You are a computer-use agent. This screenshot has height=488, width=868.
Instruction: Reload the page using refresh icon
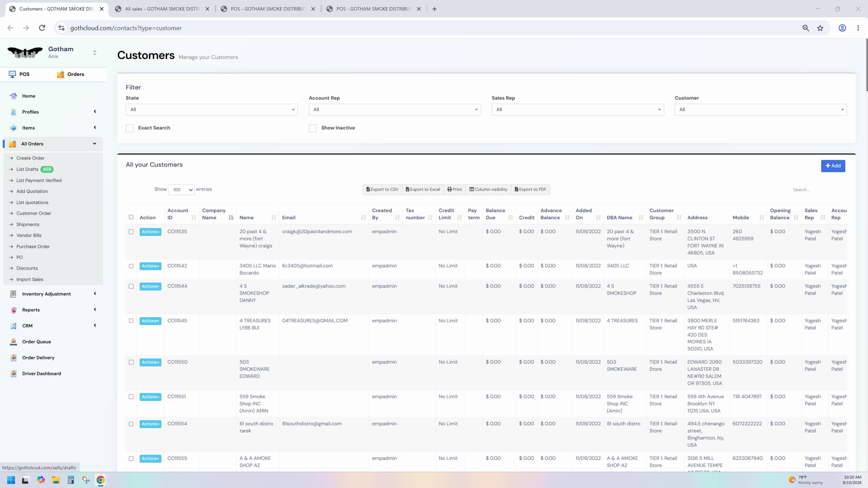(x=42, y=28)
